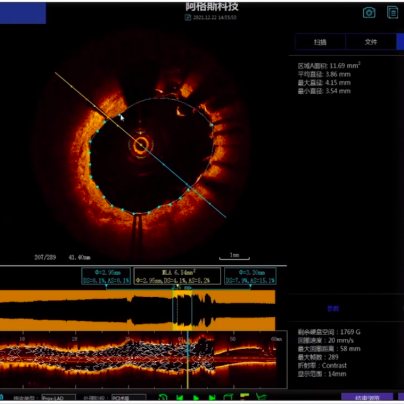Click the camera snapshot icon
This screenshot has width=404, height=404.
[369, 13]
